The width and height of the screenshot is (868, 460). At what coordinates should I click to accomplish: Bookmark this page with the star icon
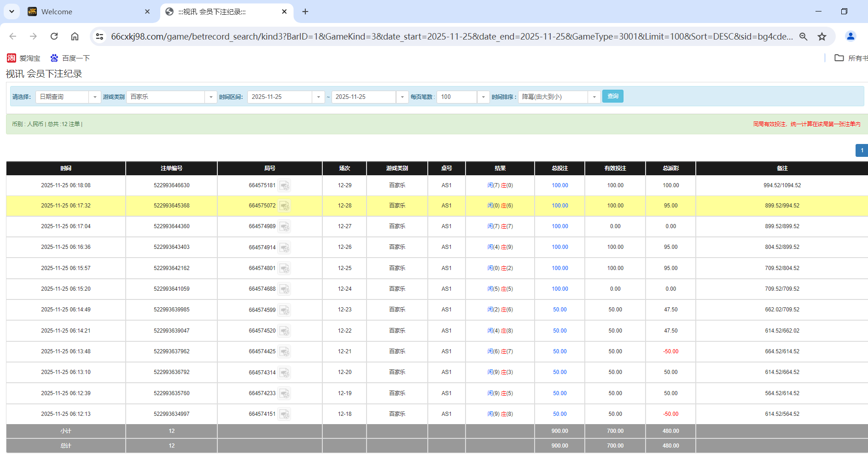click(x=822, y=36)
